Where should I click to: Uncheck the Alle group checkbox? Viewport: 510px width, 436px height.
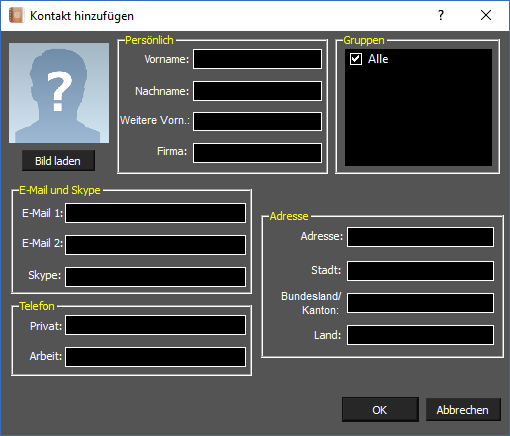[356, 59]
